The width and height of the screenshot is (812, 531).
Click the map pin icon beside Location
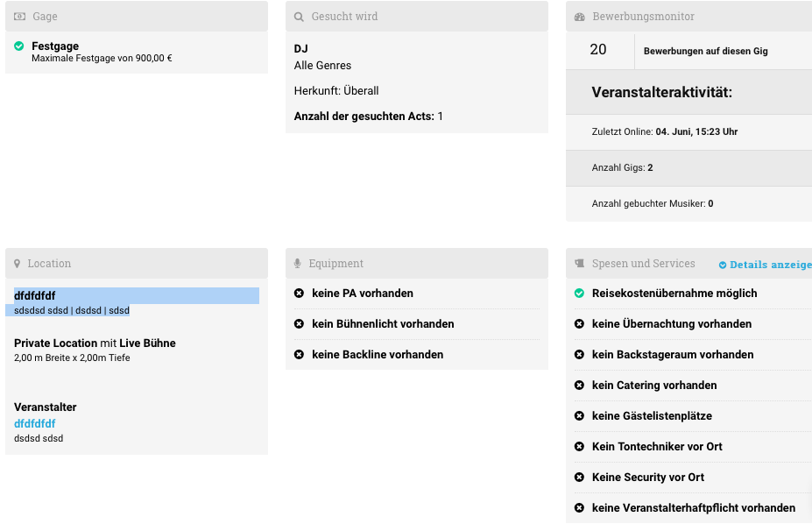[x=18, y=264]
